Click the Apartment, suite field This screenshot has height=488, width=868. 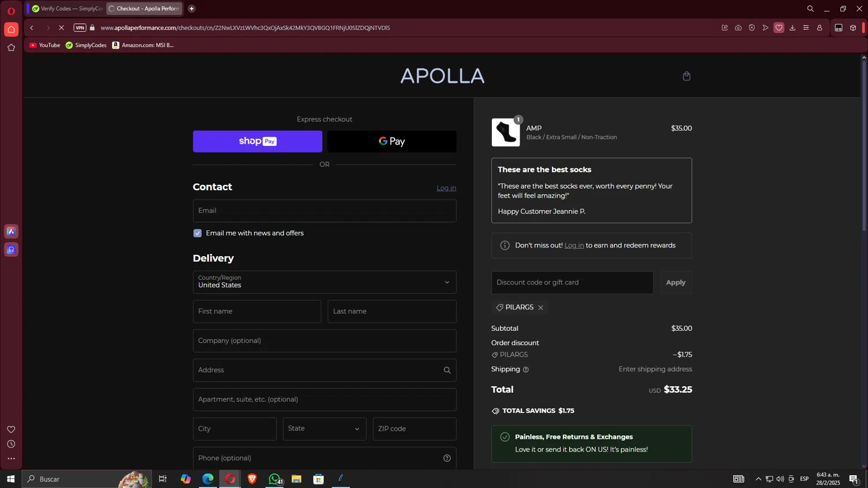click(x=325, y=400)
